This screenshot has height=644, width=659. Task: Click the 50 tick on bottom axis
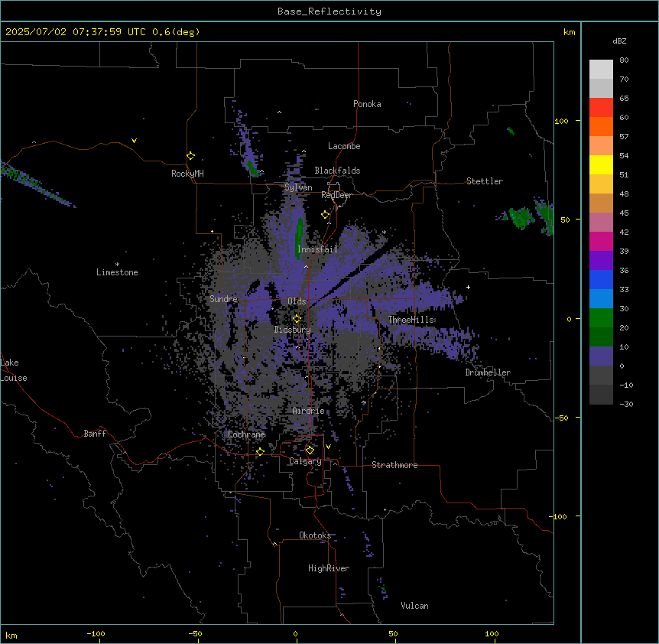tap(393, 633)
